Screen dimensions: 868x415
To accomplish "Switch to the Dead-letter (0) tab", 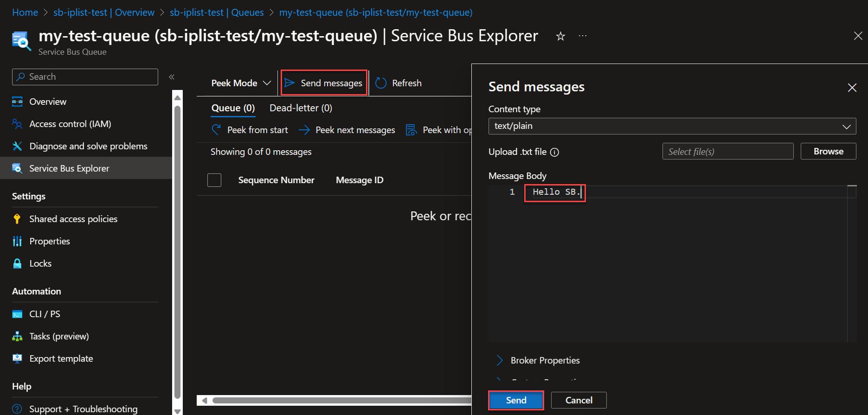I will tap(301, 108).
